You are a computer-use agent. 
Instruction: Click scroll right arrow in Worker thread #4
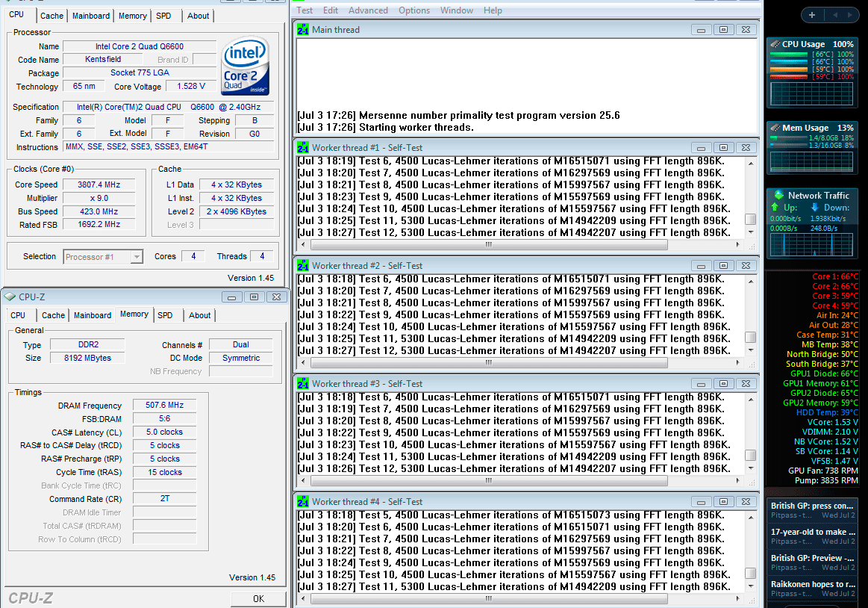point(737,598)
